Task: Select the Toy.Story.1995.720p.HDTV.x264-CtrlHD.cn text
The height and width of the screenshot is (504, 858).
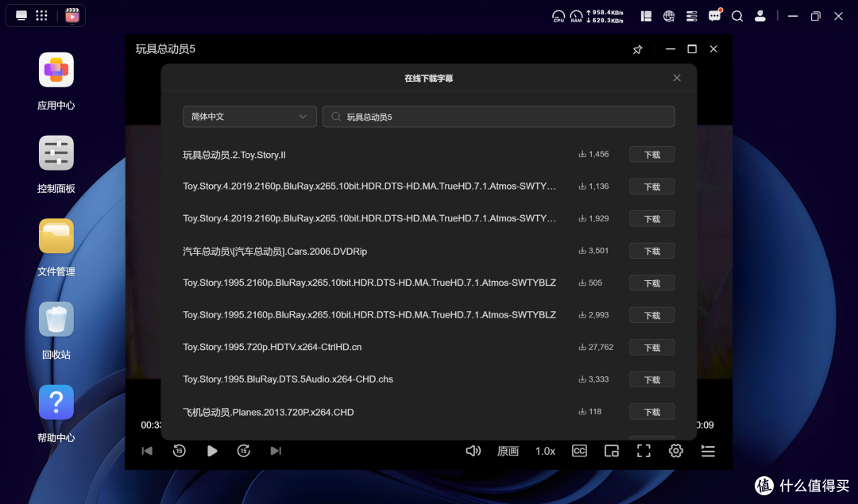Action: [272, 347]
